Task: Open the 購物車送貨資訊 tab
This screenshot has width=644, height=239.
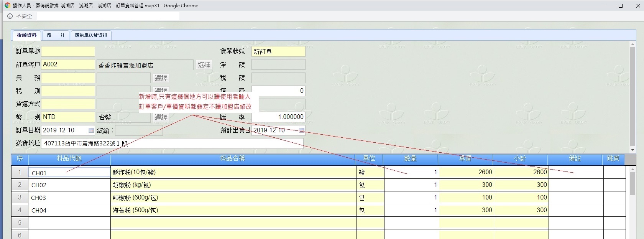Action: pyautogui.click(x=91, y=35)
